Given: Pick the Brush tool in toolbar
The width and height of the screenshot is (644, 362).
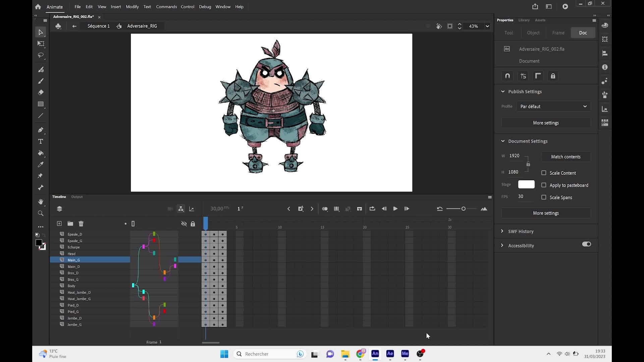Looking at the screenshot, I should pos(41,81).
